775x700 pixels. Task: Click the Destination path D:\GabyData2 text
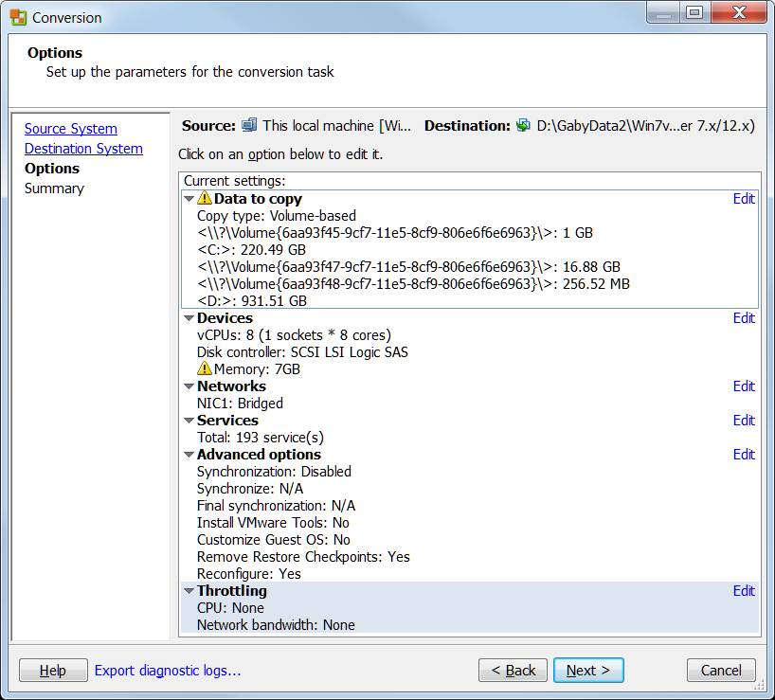[x=646, y=125]
